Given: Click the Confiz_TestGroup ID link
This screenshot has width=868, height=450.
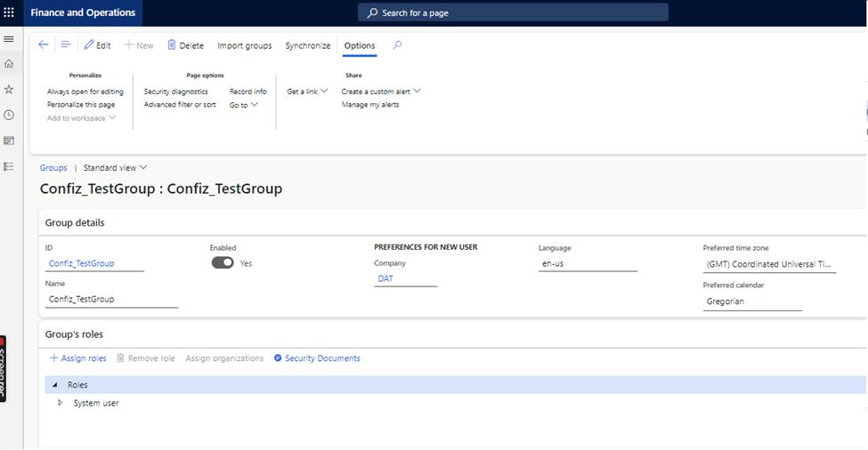Looking at the screenshot, I should 81,263.
